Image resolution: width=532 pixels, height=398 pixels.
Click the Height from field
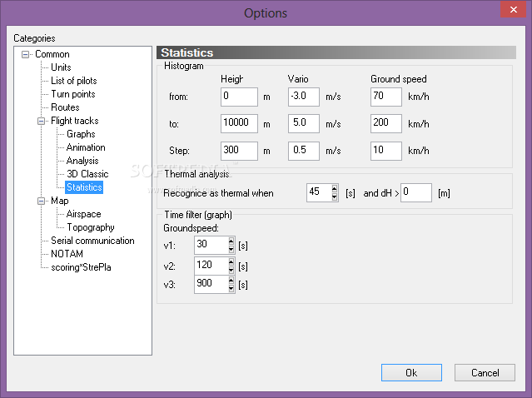click(x=239, y=97)
